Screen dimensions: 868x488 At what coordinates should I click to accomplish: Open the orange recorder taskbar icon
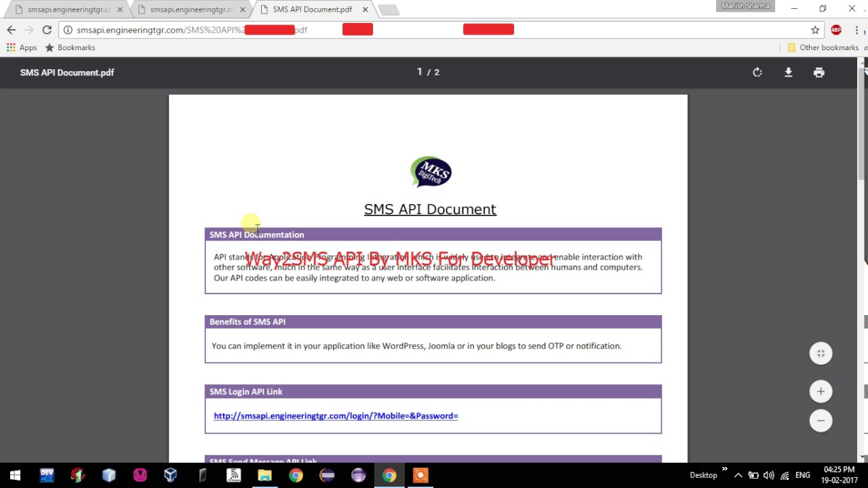coord(420,475)
